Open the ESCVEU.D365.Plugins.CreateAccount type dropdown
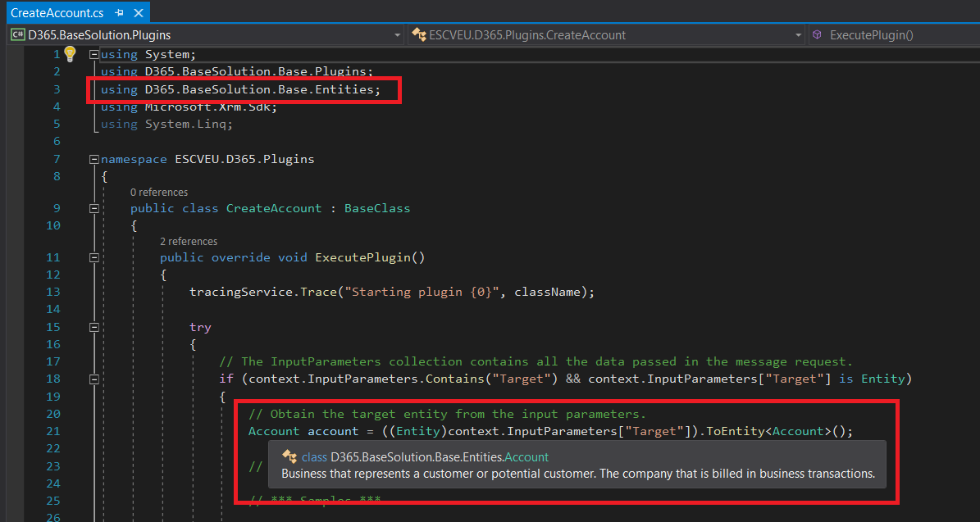Viewport: 980px width, 522px height. click(x=798, y=35)
